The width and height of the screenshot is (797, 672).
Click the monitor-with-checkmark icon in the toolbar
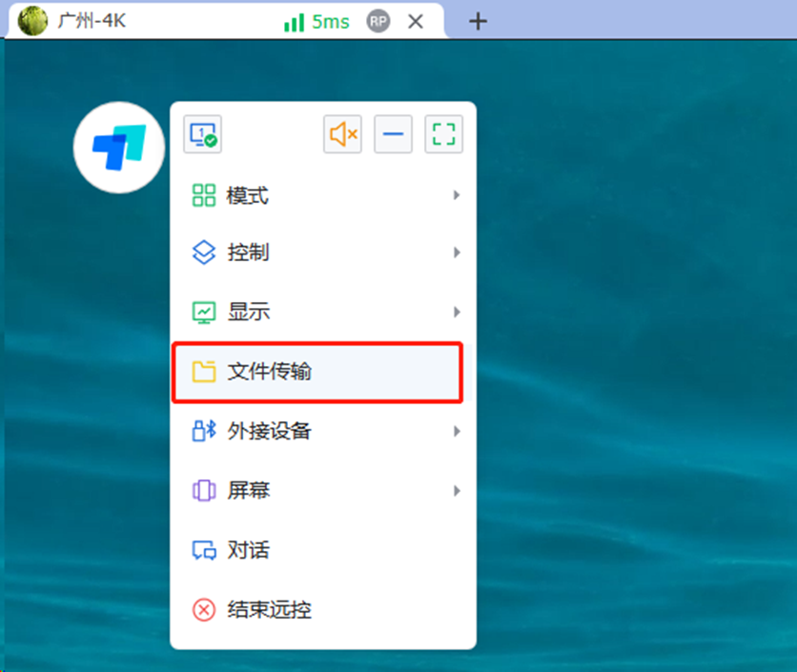click(x=201, y=133)
